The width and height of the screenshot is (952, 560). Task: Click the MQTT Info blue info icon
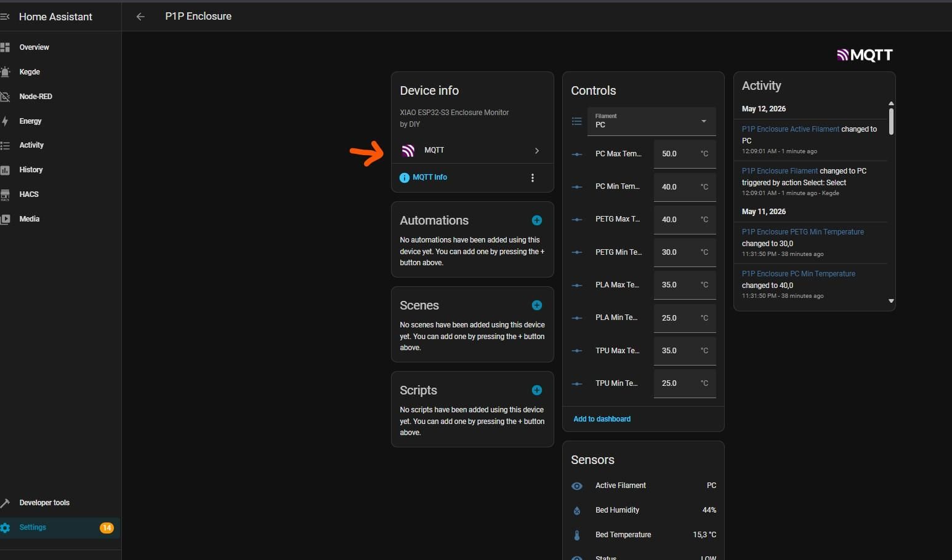(405, 178)
